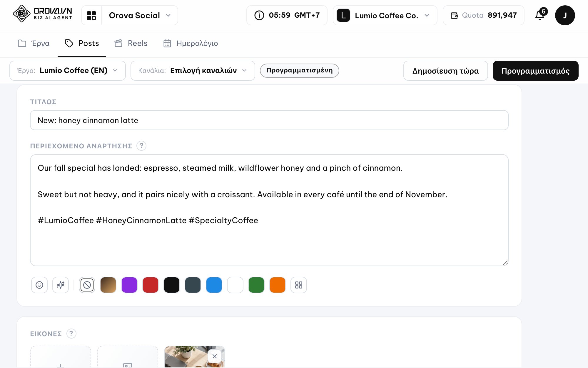This screenshot has width=588, height=368.
Task: Open the Κανάλια channel selection dropdown
Action: tap(193, 71)
